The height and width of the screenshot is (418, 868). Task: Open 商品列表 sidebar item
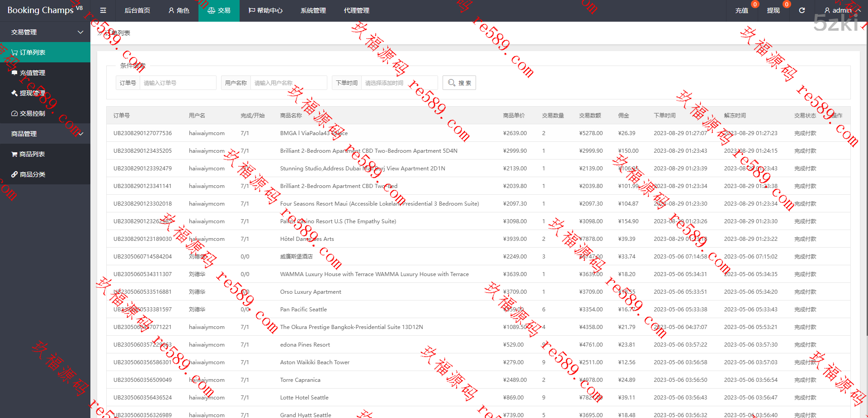pyautogui.click(x=32, y=154)
